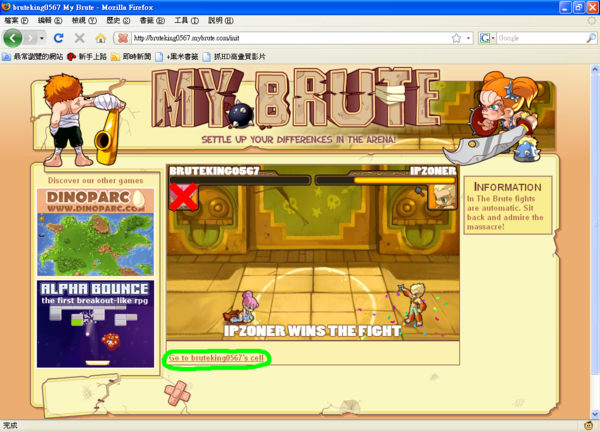
Task: Open the 編輯 (Edit) menu
Action: 50,21
